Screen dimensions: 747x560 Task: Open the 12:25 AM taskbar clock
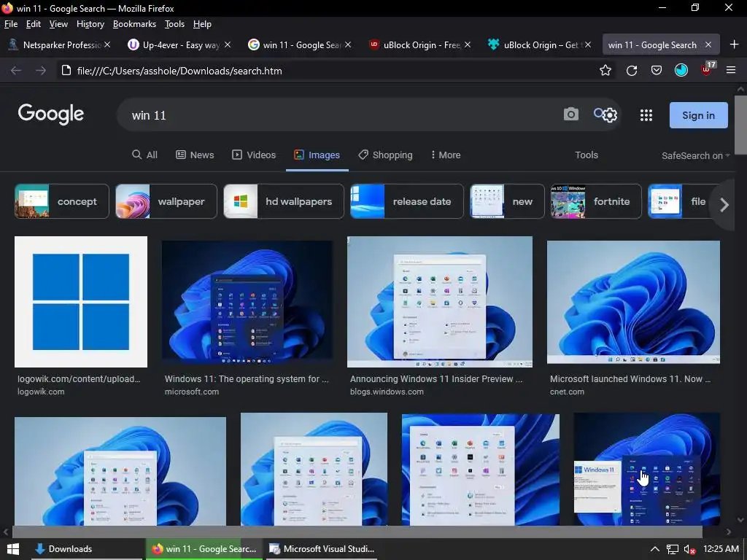(x=721, y=549)
